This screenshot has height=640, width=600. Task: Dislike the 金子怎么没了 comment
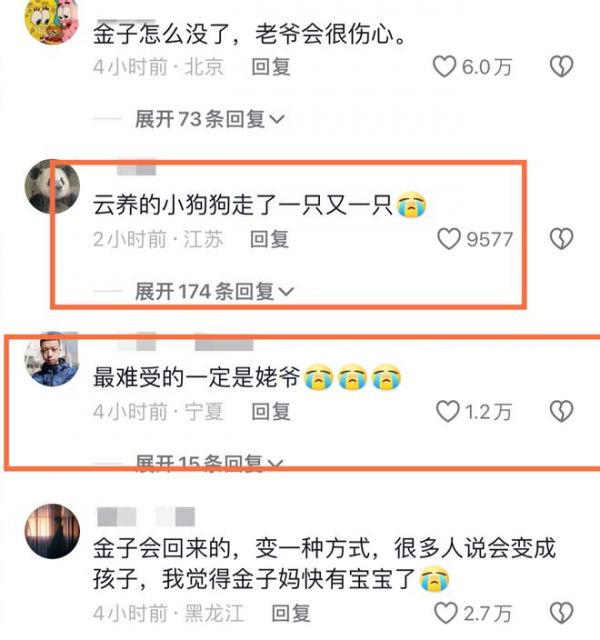(562, 67)
